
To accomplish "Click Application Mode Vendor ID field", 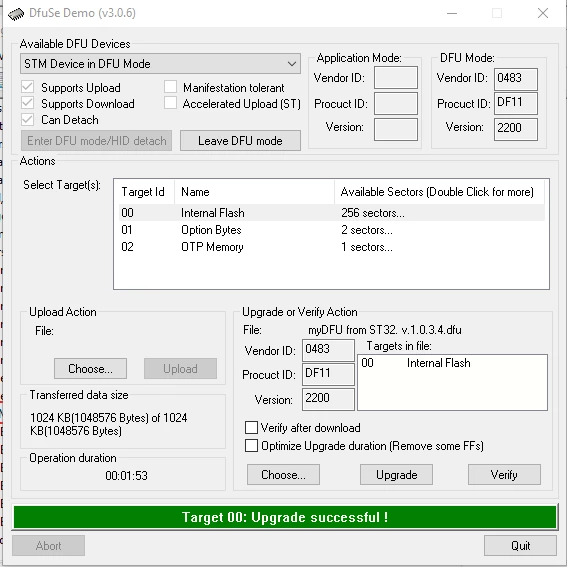I will click(x=396, y=77).
